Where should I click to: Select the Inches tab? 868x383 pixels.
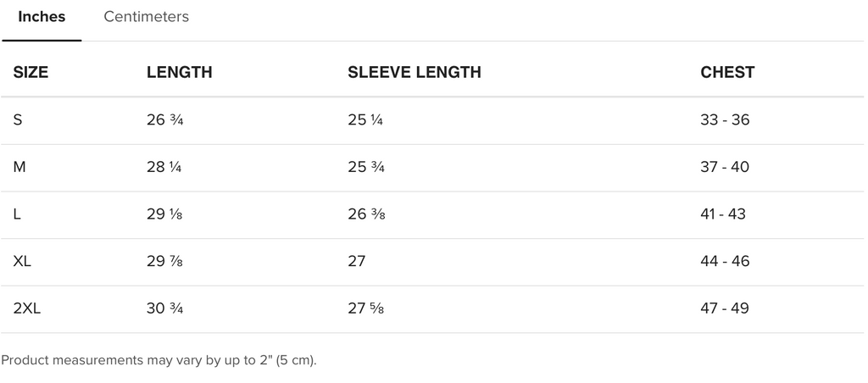pyautogui.click(x=42, y=17)
